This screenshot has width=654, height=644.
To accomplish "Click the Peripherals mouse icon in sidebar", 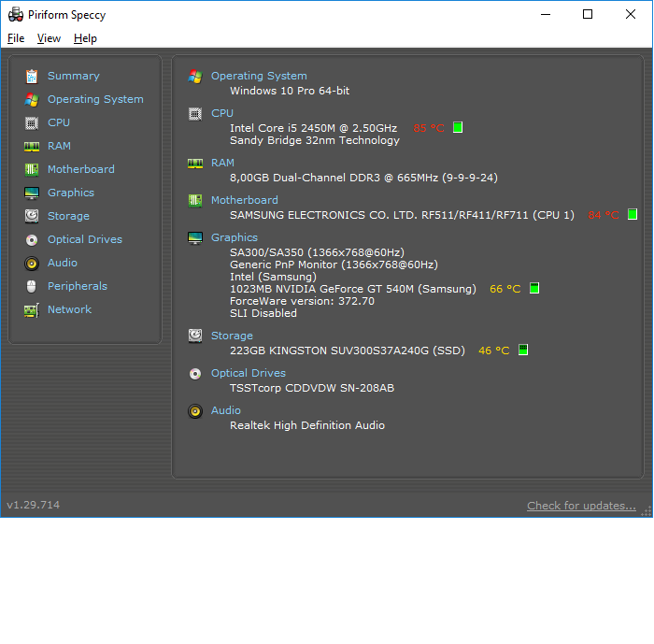I will 32,286.
